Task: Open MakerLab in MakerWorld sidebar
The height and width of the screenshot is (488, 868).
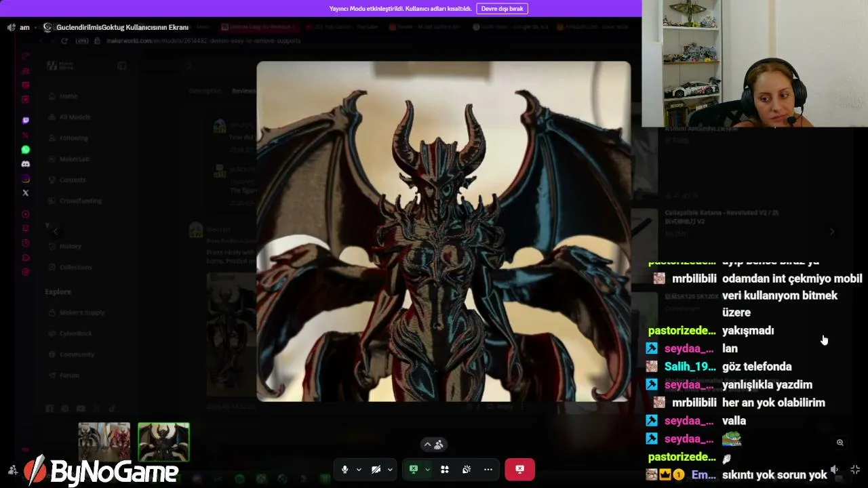Action: click(x=74, y=159)
